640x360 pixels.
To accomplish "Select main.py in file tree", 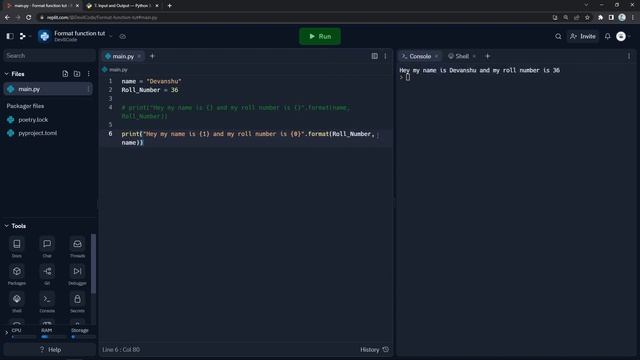I will pos(48,89).
